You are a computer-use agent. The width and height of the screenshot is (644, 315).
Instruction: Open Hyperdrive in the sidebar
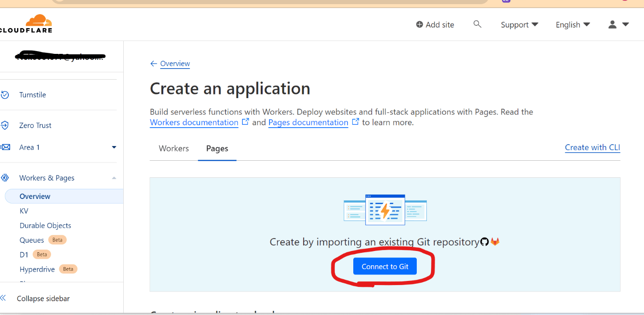37,269
